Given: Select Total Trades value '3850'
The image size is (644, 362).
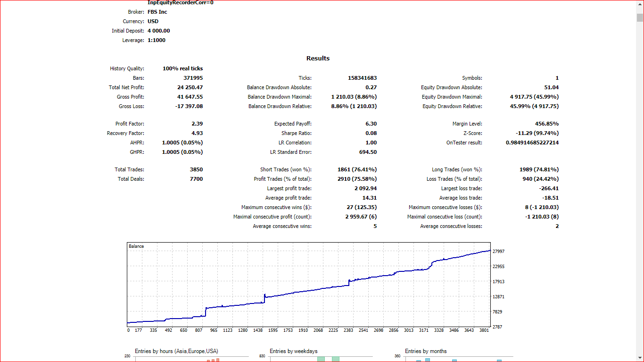Looking at the screenshot, I should [196, 169].
